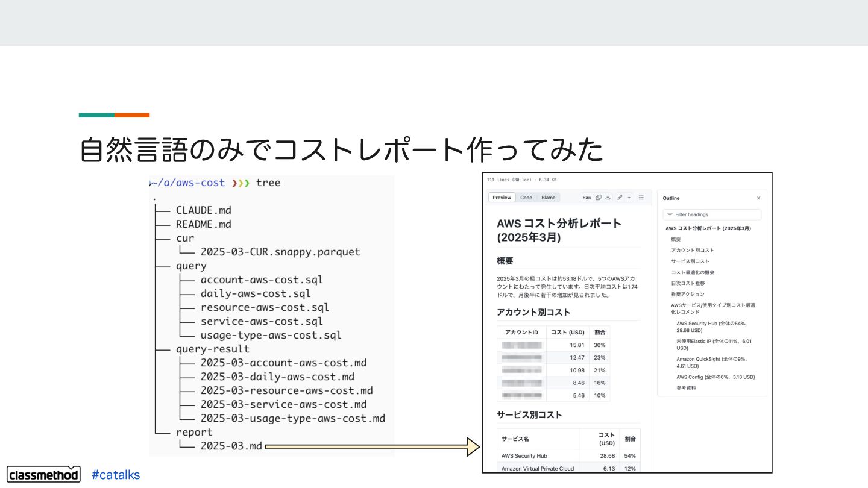The height and width of the screenshot is (488, 868).
Task: Select CLAUDE.md in the tree output
Action: pyautogui.click(x=204, y=210)
